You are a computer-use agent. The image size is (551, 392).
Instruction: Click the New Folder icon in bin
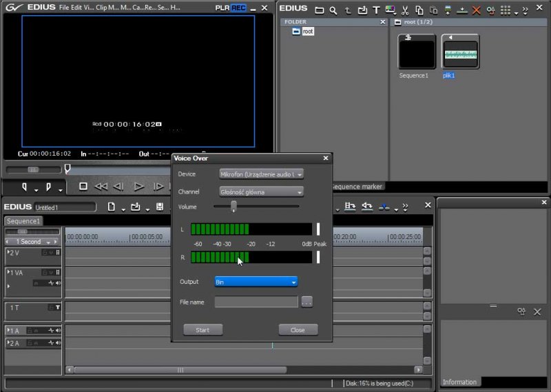tap(319, 10)
